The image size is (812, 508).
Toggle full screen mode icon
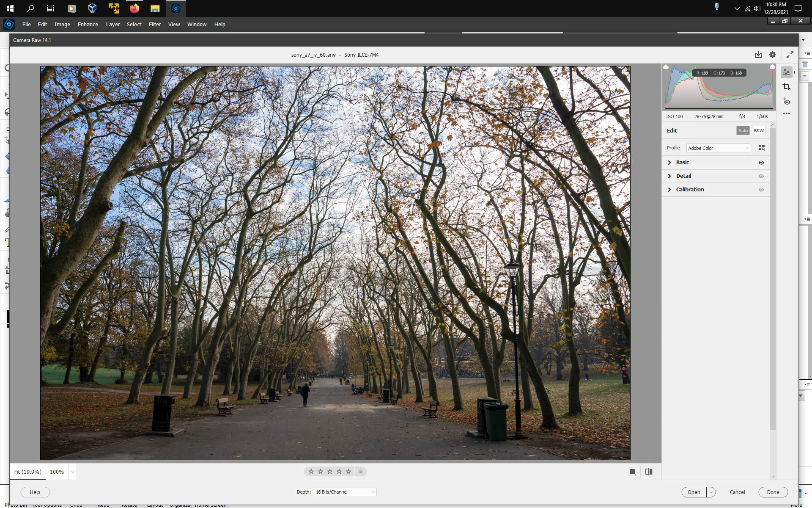pyautogui.click(x=790, y=55)
